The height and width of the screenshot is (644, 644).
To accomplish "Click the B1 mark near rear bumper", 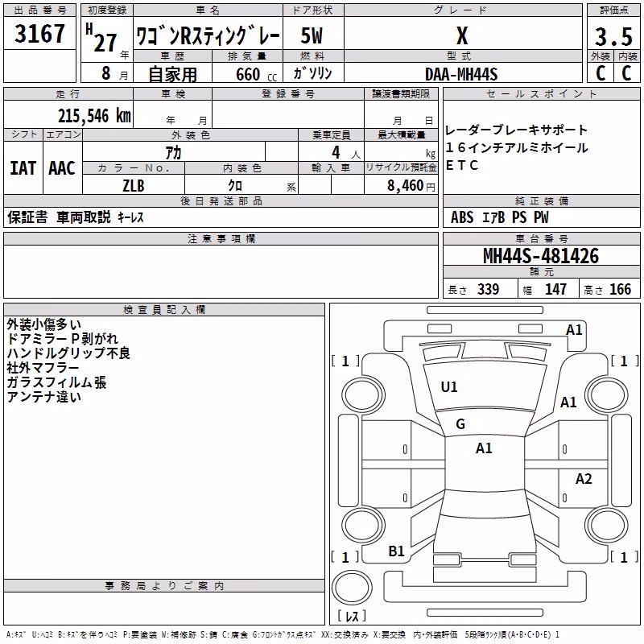I will (x=396, y=551).
